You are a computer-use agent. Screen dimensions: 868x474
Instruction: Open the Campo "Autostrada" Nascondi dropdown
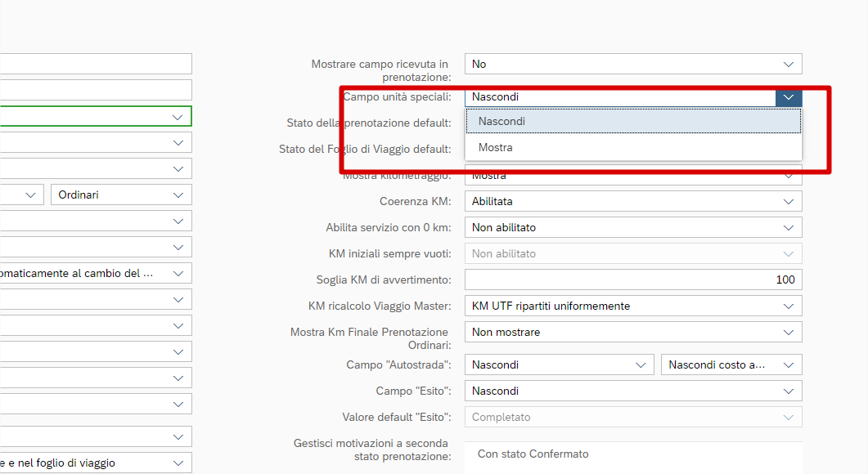click(x=641, y=365)
